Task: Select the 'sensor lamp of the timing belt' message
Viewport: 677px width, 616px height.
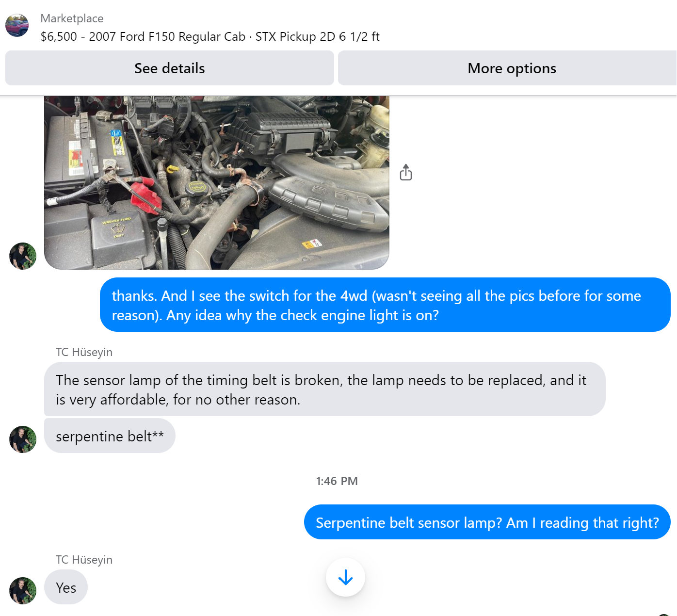Action: tap(324, 389)
